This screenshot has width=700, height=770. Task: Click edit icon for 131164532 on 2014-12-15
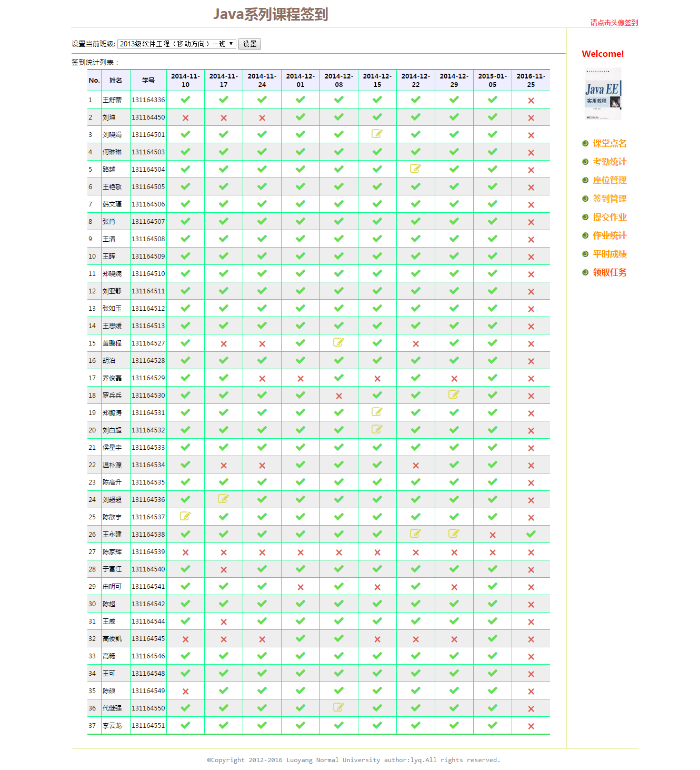click(x=377, y=429)
